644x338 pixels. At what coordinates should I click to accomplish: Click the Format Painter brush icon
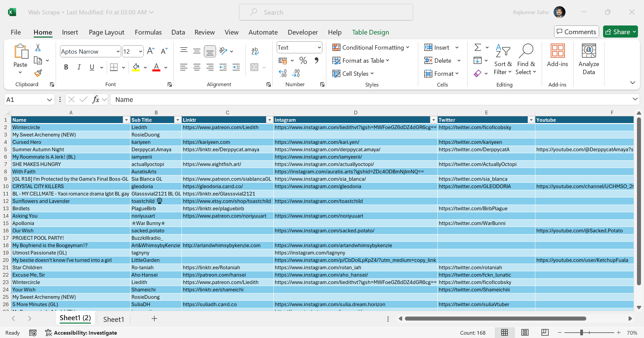point(38,73)
